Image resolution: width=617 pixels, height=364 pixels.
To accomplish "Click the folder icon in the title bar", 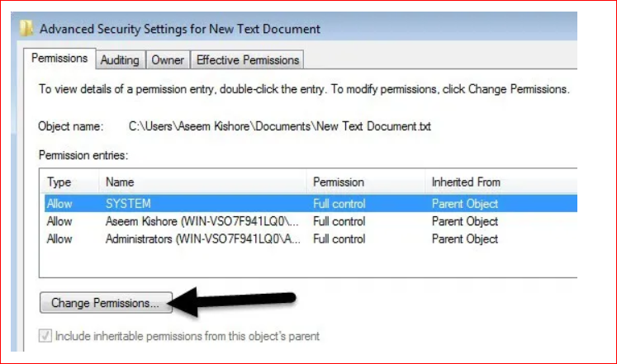I will point(26,28).
